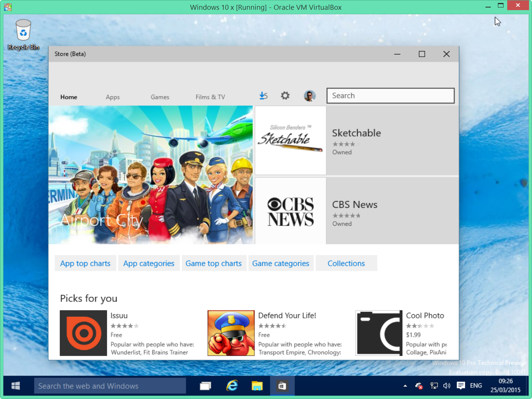
Task: Open the Airport City featured banner
Action: point(151,175)
